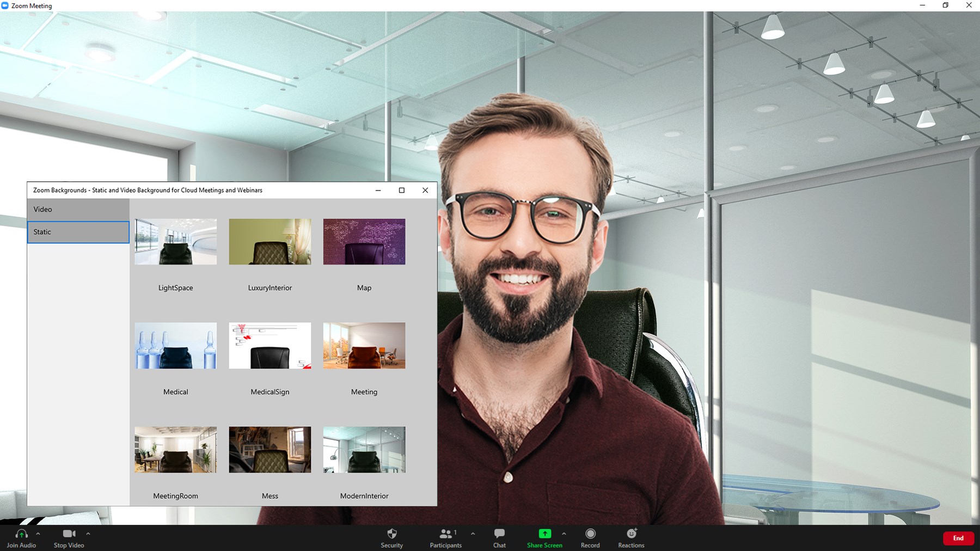The image size is (980, 551).
Task: Open the Security shield menu
Action: tap(391, 534)
